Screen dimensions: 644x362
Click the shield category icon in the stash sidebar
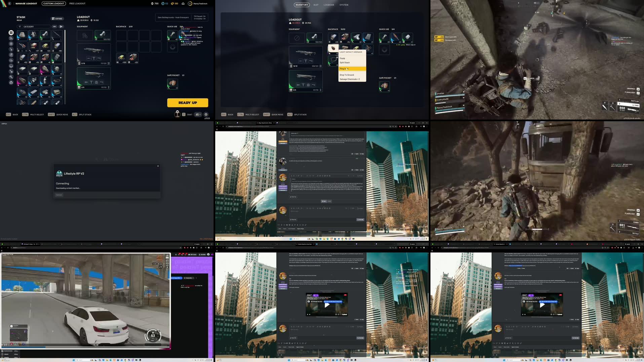coord(11,44)
